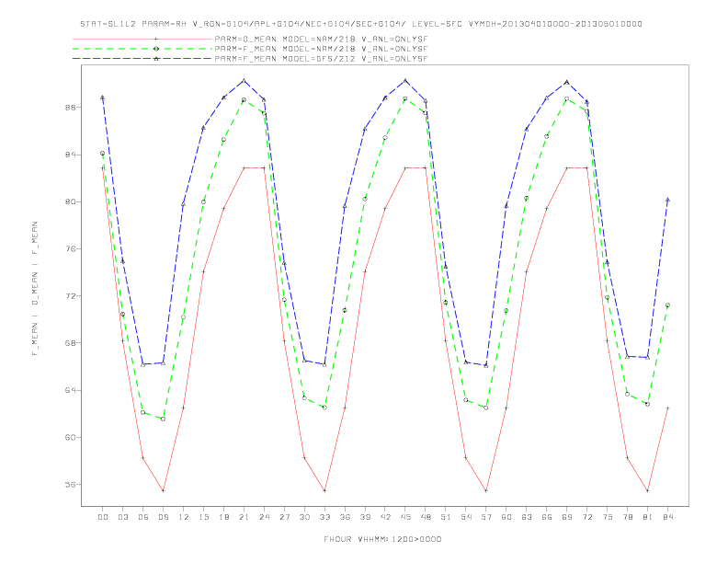
Task: Click x-axis tick label 48
Action: [426, 517]
